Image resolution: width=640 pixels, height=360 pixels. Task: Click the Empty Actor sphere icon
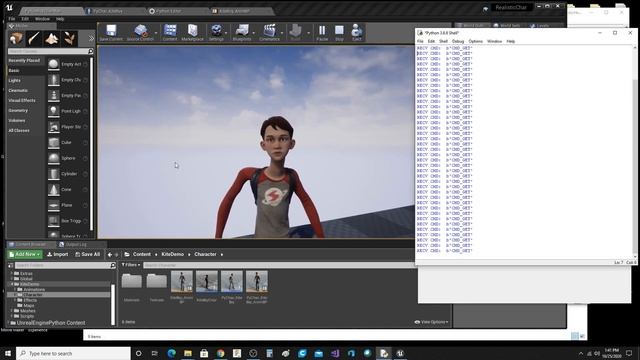(x=53, y=64)
